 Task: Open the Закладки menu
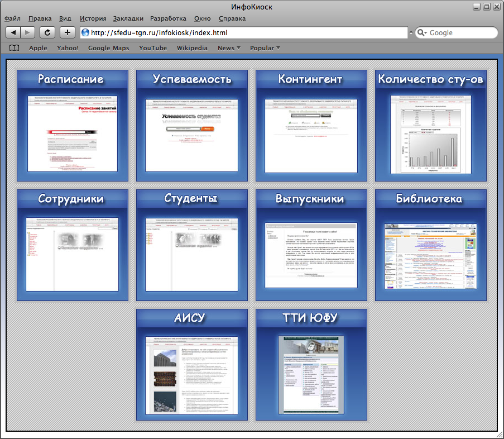point(128,18)
